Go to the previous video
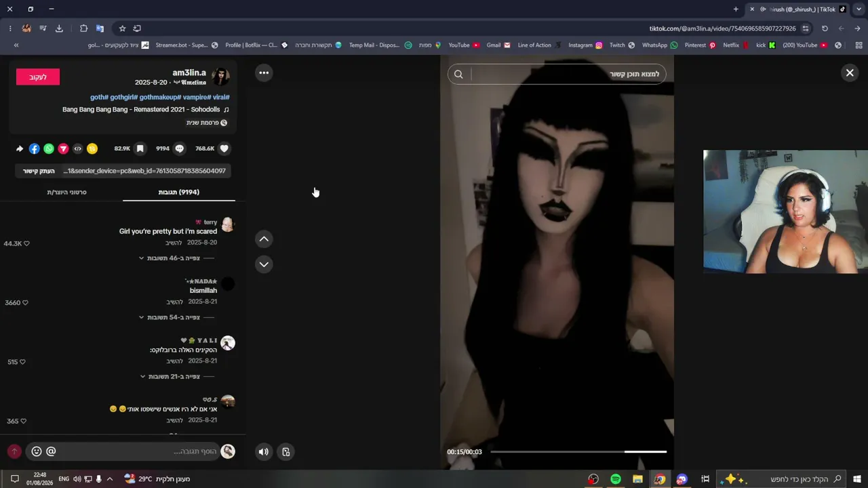 point(264,239)
